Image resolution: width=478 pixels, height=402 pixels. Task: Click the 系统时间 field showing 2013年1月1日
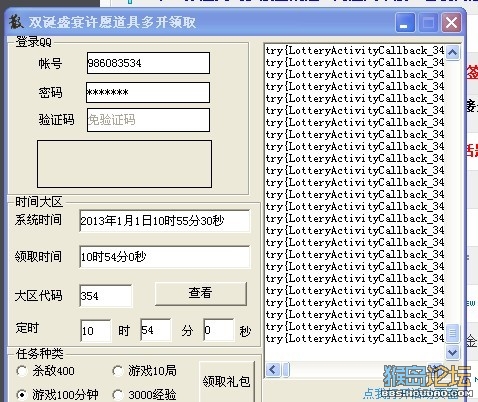point(165,221)
